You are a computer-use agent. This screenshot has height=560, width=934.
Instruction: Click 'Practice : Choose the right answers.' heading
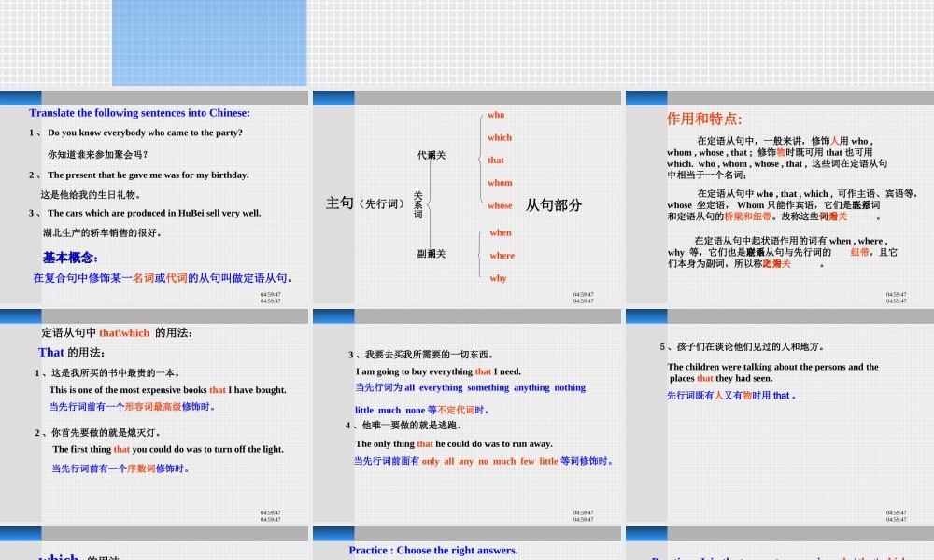coord(433,551)
